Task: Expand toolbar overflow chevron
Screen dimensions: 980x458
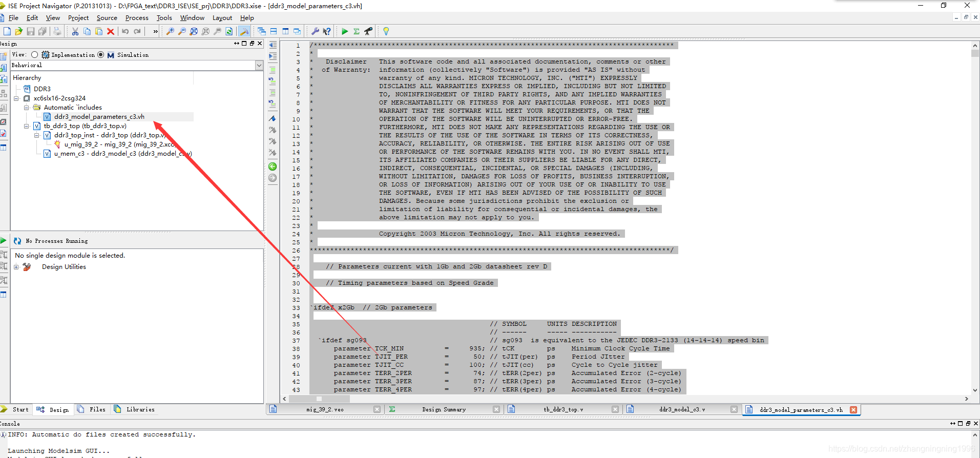Action: click(155, 31)
